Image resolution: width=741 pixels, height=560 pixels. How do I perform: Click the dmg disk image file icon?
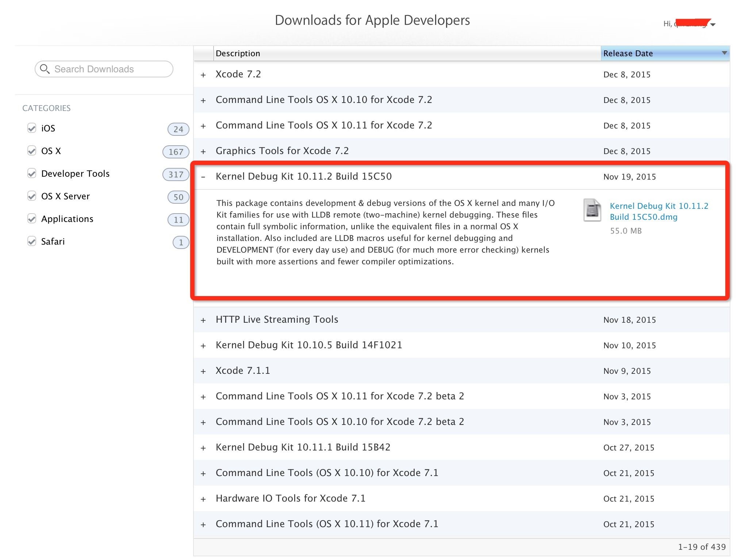click(592, 210)
